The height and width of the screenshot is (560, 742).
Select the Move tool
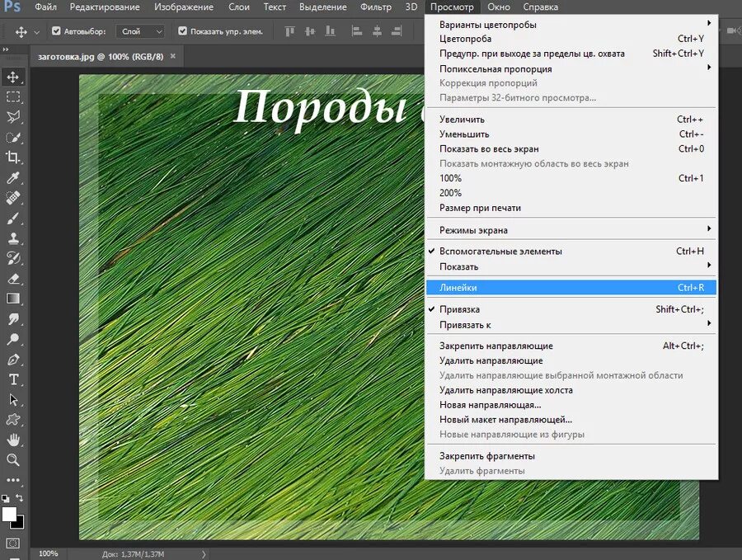(12, 75)
